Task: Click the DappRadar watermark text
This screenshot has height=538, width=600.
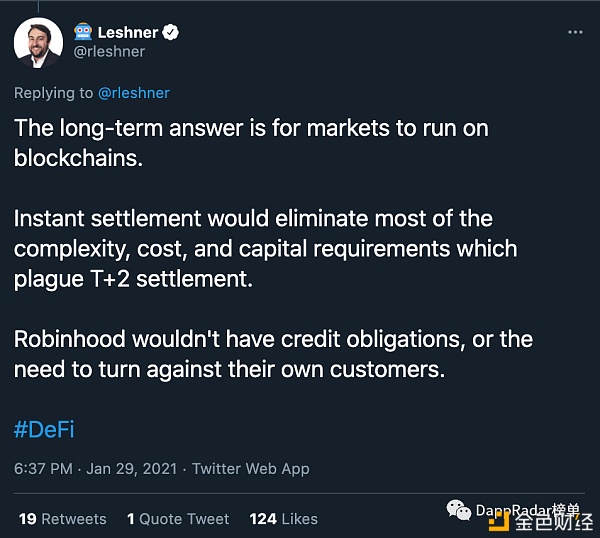Action: point(510,510)
